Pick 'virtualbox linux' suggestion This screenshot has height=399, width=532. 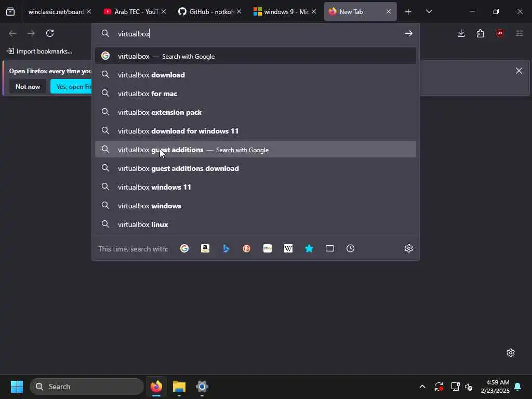256,224
